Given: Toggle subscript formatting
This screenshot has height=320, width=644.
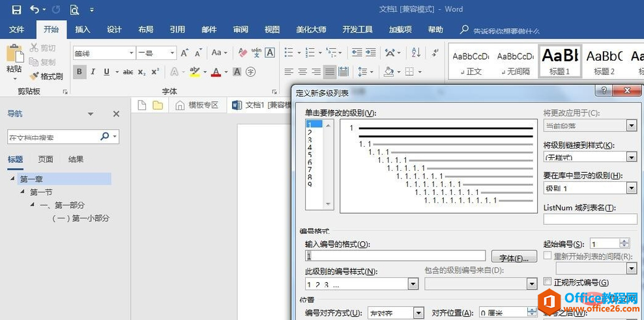Looking at the screenshot, I should pos(141,72).
